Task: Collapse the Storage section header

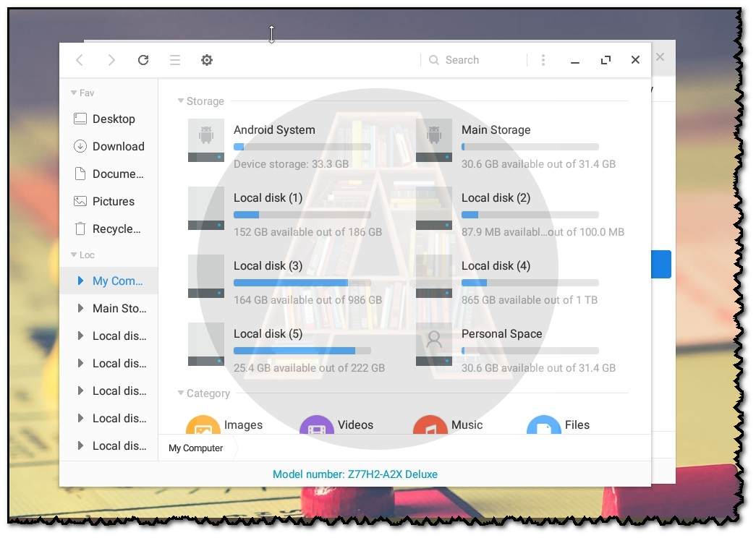Action: (x=181, y=101)
